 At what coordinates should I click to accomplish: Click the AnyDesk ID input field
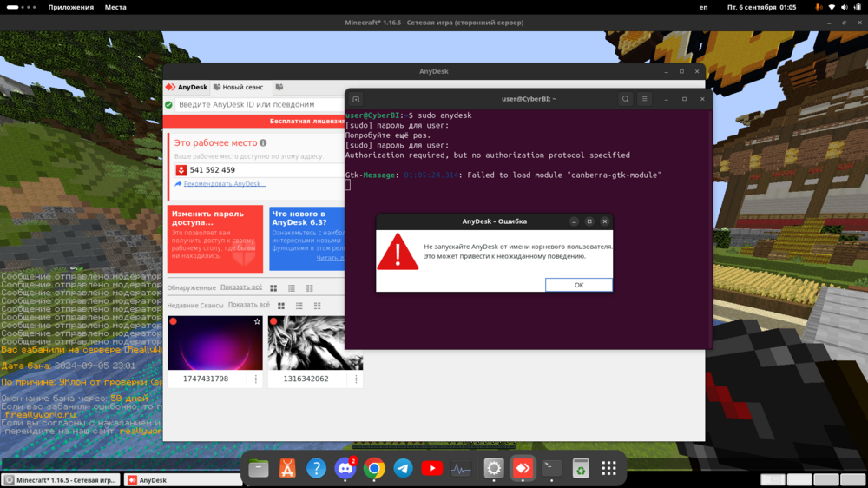tap(259, 104)
